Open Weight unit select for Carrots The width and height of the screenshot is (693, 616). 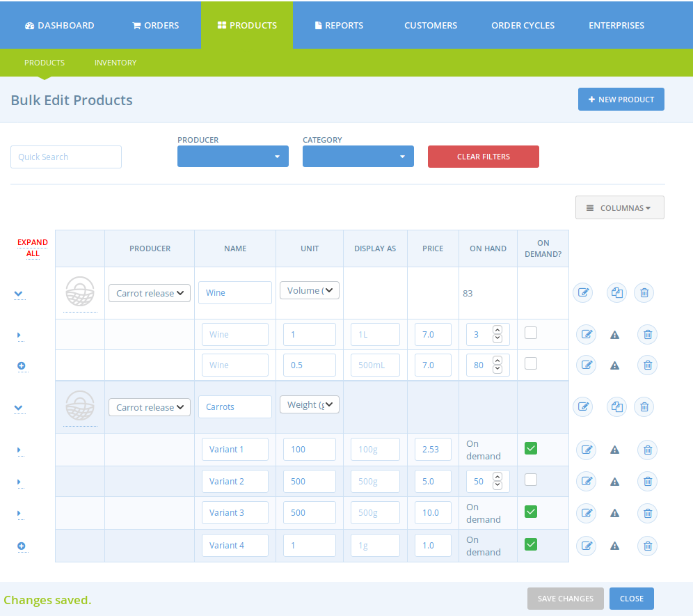[310, 404]
